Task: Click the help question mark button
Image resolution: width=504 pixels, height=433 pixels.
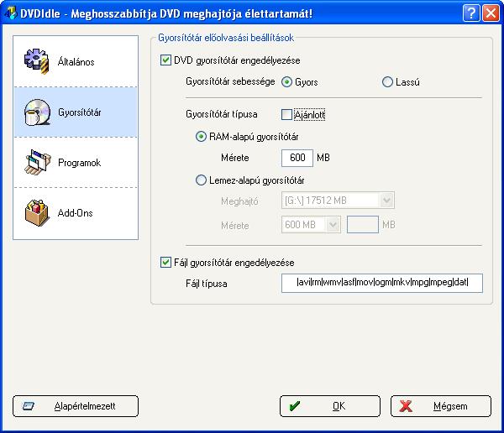Action: pos(471,13)
